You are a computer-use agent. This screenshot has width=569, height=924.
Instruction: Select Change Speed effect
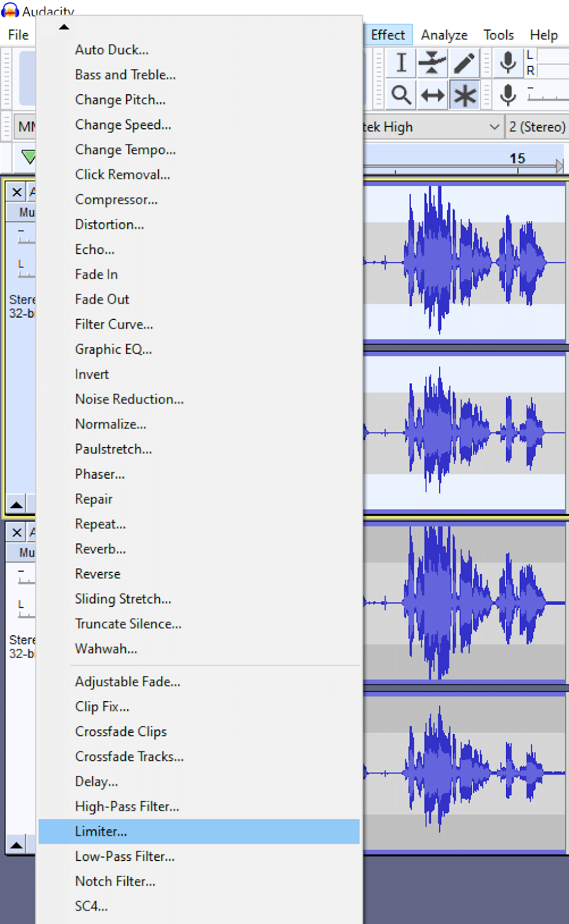point(199,125)
